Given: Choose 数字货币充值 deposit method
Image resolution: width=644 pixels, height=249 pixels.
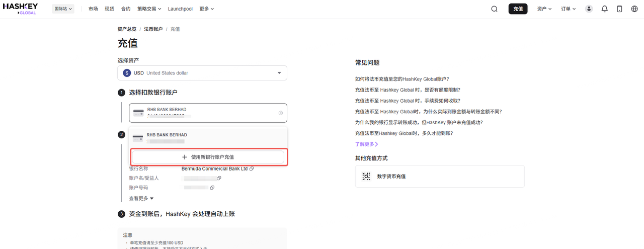Looking at the screenshot, I should (439, 176).
